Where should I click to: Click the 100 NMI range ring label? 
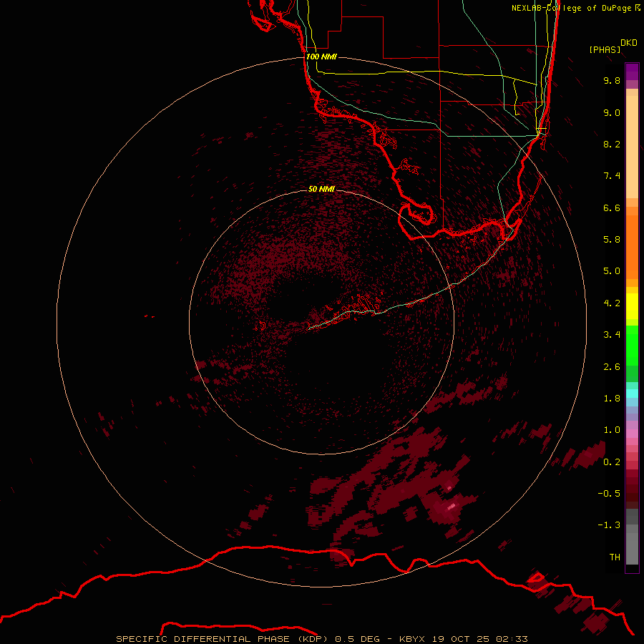[x=321, y=57]
